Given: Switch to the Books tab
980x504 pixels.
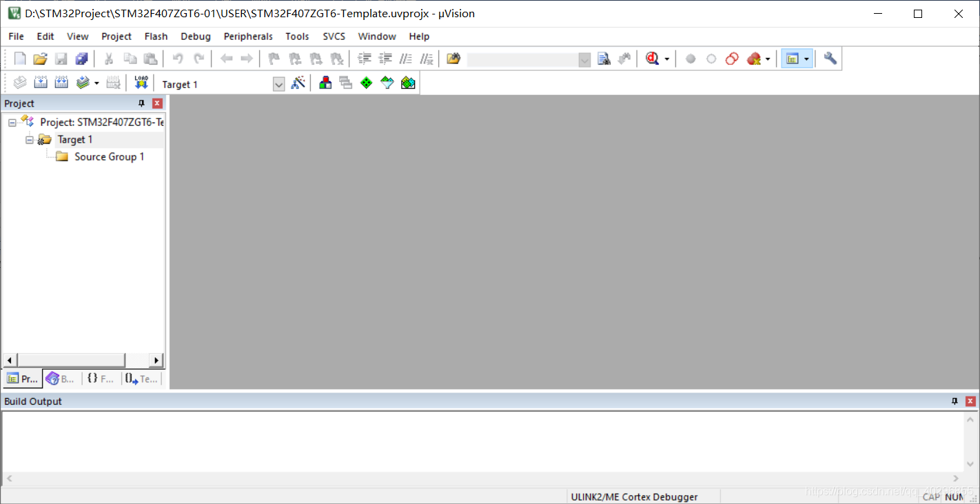Looking at the screenshot, I should pos(61,379).
